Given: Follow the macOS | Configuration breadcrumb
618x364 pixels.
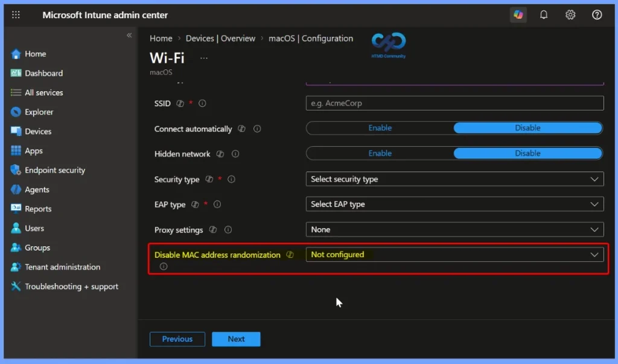Looking at the screenshot, I should pyautogui.click(x=311, y=38).
